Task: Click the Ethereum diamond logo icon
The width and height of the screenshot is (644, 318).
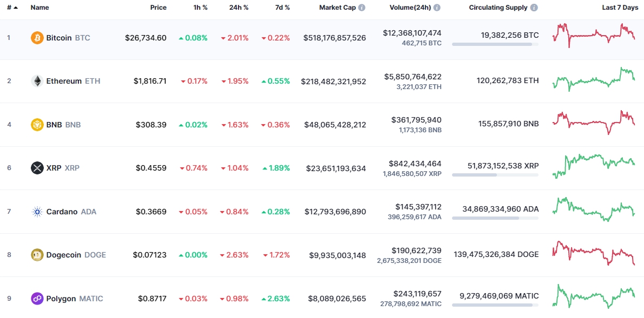Action: (x=37, y=81)
